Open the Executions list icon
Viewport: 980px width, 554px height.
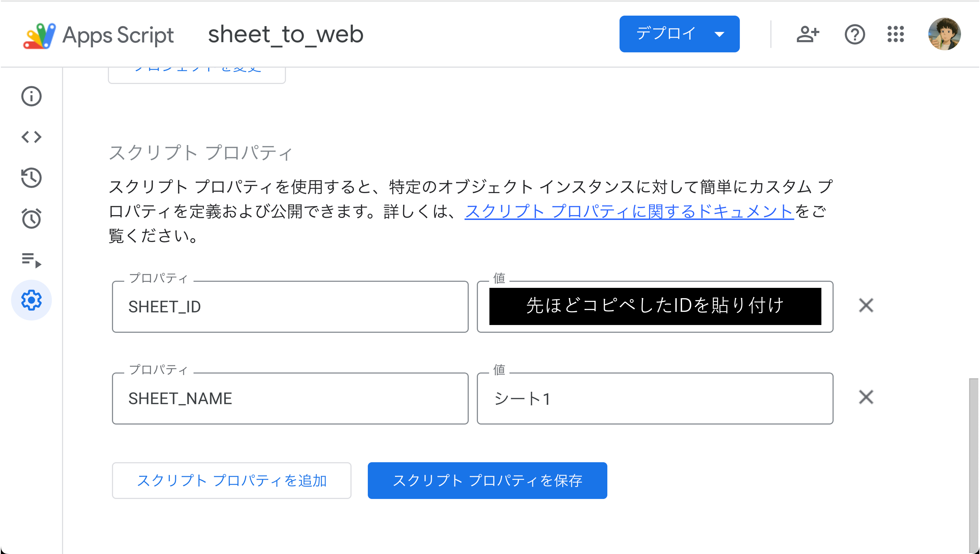31,260
